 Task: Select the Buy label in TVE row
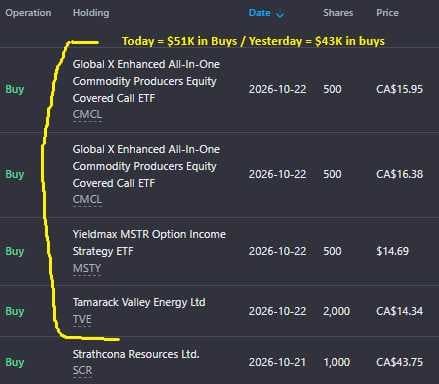tap(15, 311)
